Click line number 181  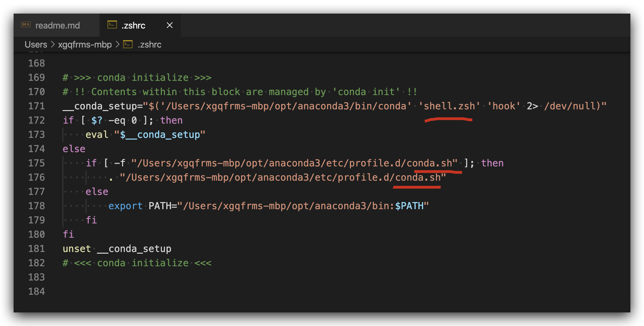pos(36,249)
